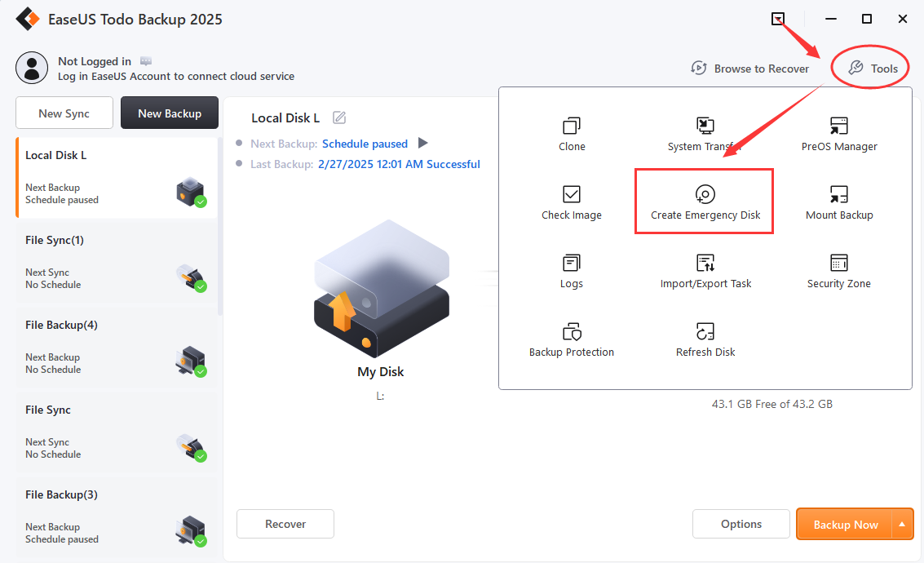924x563 pixels.
Task: Expand the Backup Now dropdown arrow
Action: click(902, 524)
